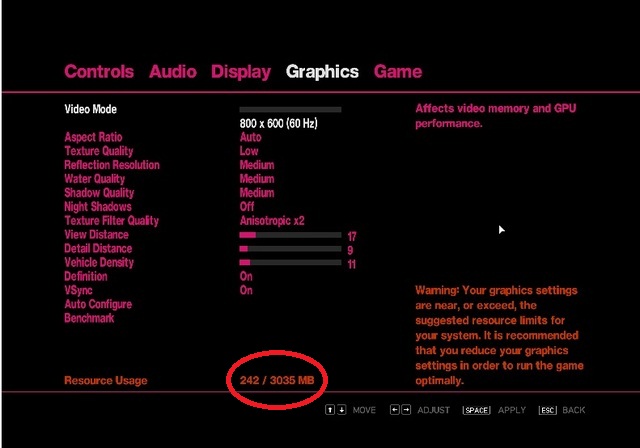Open the Controls tab
The image size is (640, 448).
click(98, 72)
